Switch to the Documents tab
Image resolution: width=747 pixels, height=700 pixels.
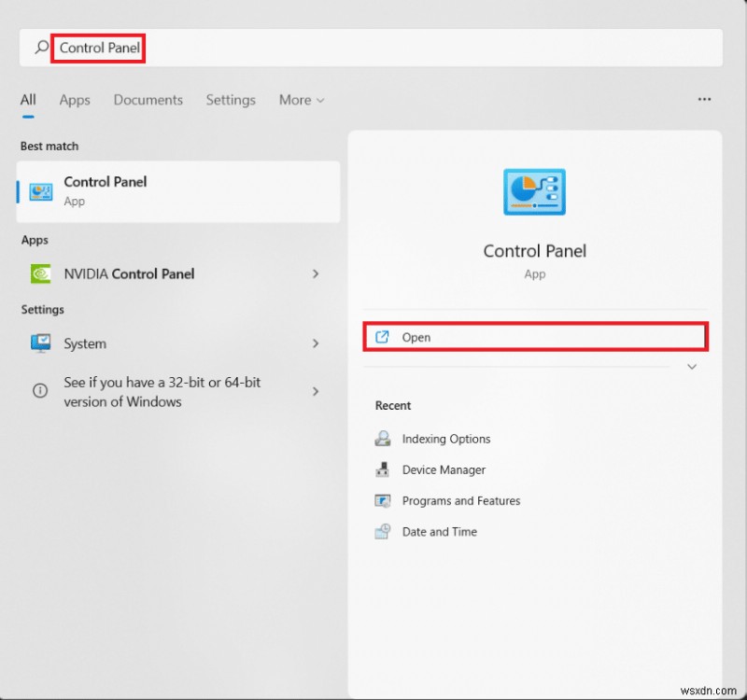(148, 100)
